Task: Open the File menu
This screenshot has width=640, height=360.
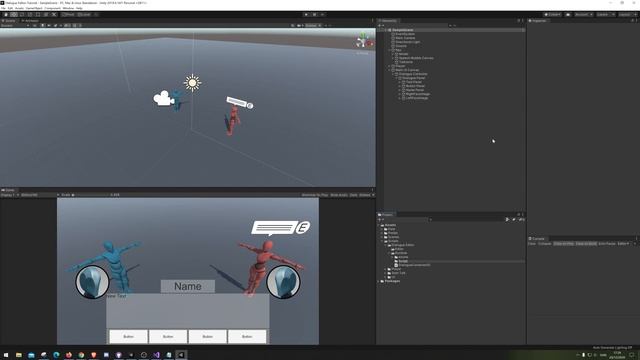Action: click(x=3, y=8)
